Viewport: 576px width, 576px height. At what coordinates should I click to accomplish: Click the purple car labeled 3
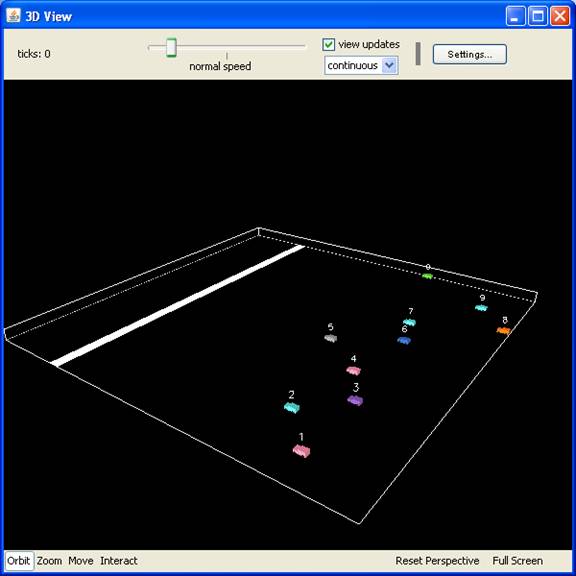click(x=355, y=400)
